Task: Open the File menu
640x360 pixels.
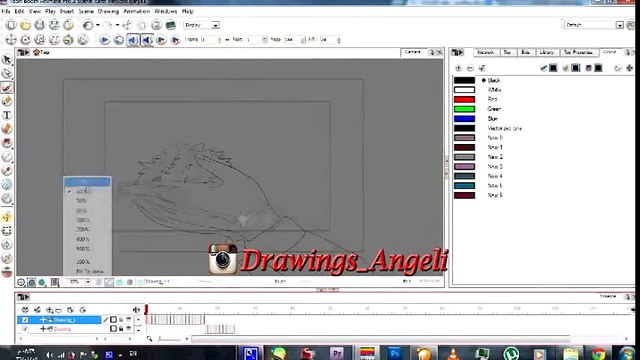Action: [x=6, y=11]
